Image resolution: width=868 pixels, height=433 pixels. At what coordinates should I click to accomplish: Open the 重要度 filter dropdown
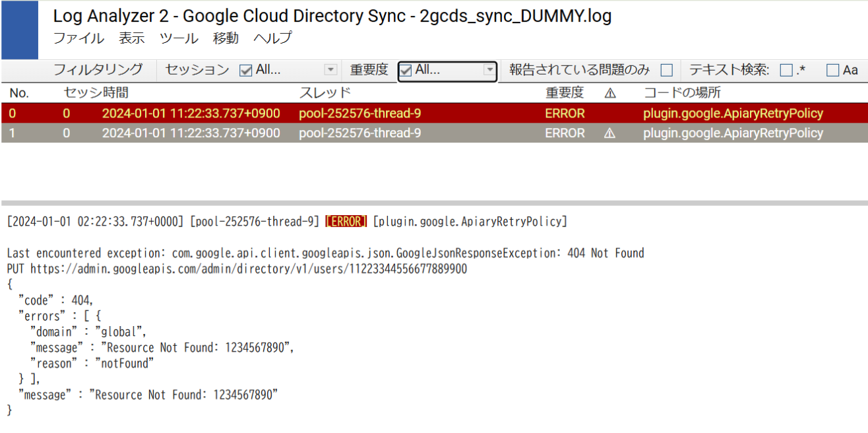pos(489,71)
